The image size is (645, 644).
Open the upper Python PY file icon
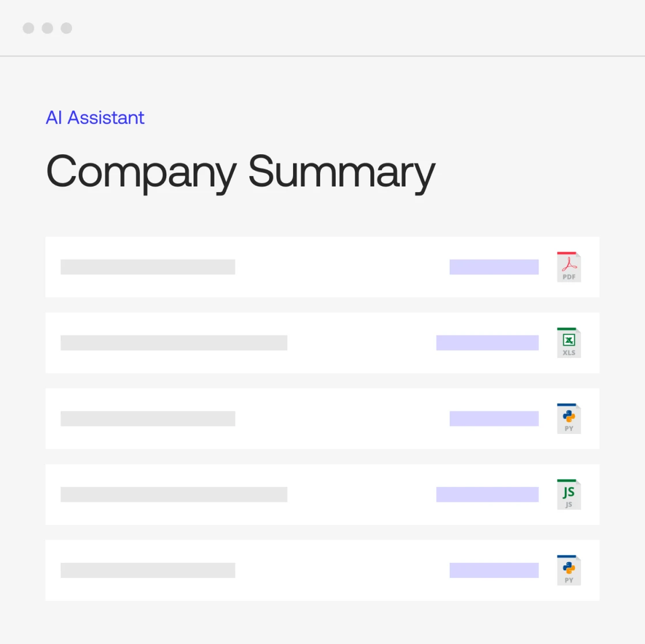pos(568,419)
